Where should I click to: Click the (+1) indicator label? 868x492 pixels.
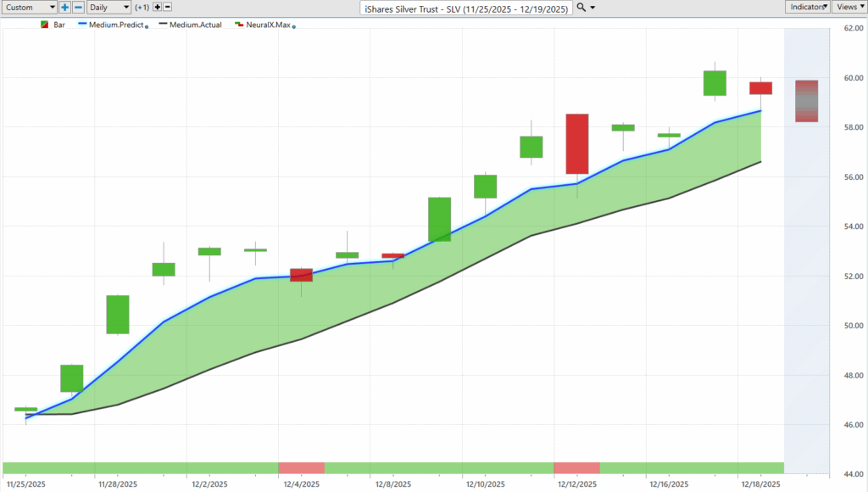142,8
